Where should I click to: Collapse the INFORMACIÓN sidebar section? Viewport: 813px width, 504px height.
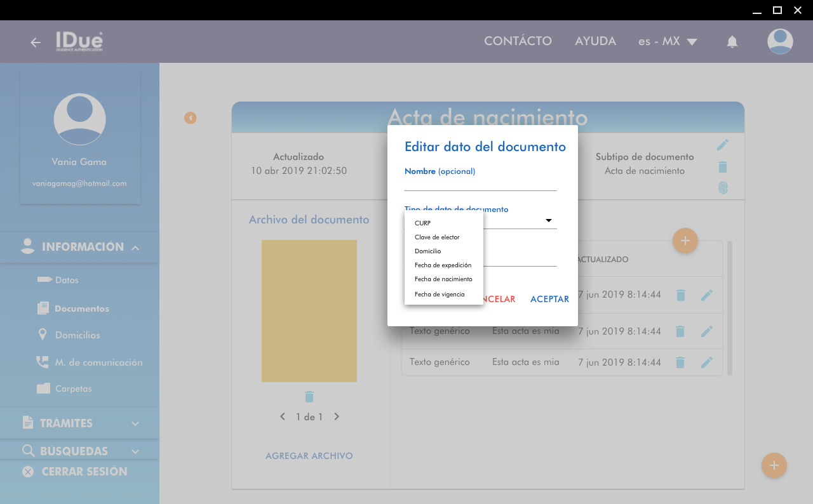point(135,248)
